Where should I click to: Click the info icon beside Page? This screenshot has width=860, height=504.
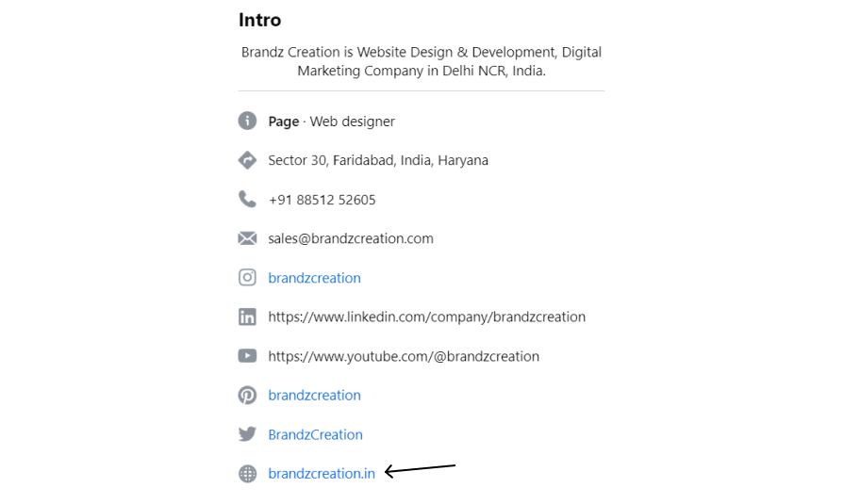coord(247,121)
